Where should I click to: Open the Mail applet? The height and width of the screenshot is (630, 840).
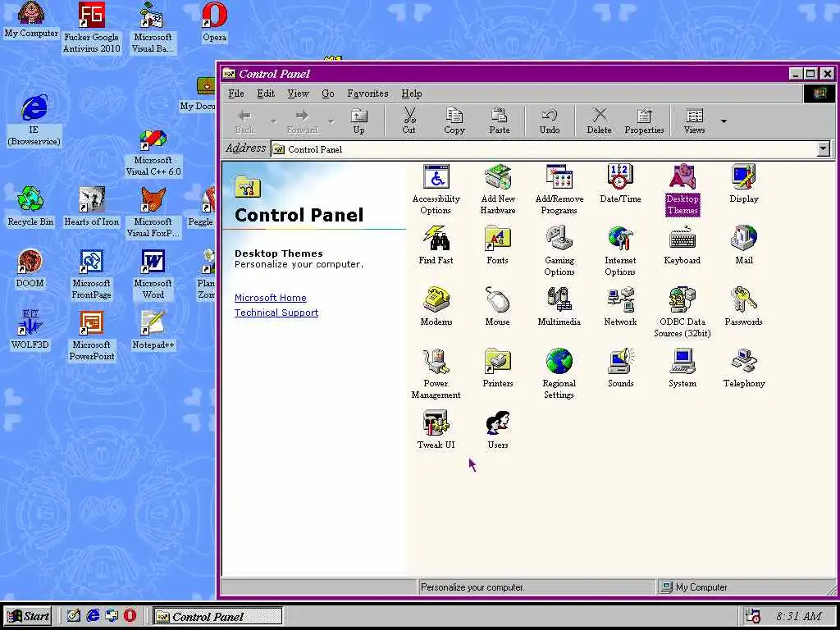[x=743, y=245]
